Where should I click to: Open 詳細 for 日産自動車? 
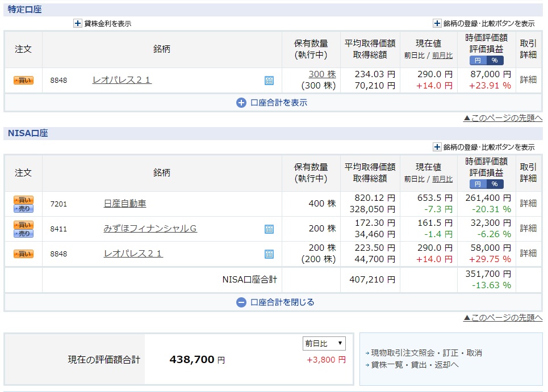(x=528, y=203)
